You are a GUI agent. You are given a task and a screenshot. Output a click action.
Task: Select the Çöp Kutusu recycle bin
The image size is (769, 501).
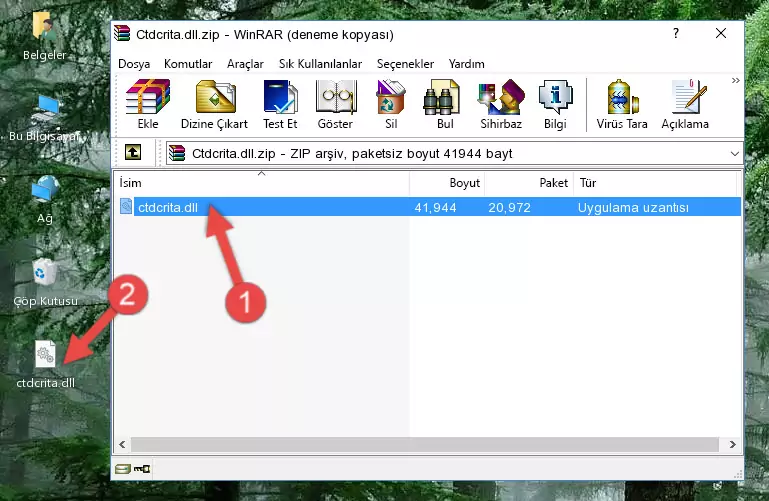pos(45,283)
